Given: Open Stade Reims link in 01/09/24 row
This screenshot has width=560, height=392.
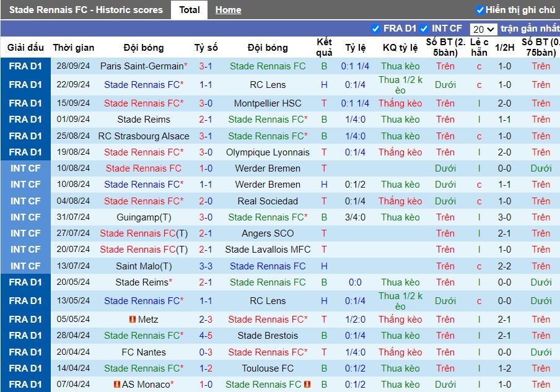Looking at the screenshot, I should (x=144, y=120).
